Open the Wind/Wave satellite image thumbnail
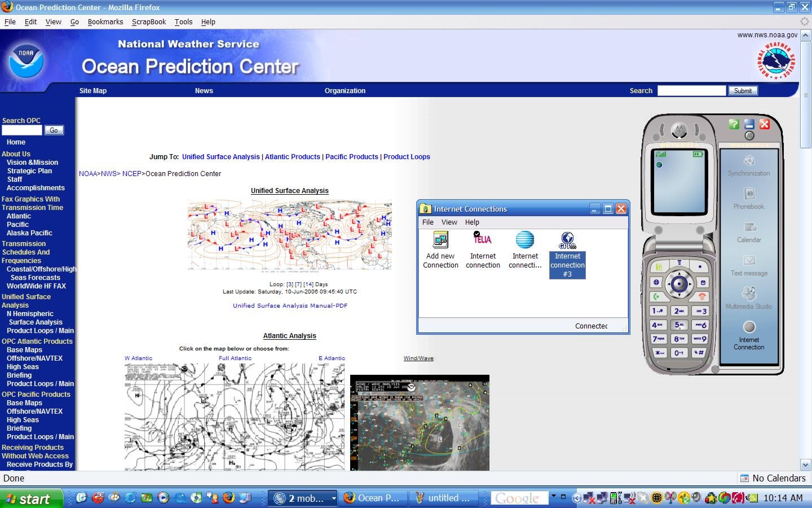This screenshot has width=812, height=508. click(x=420, y=423)
